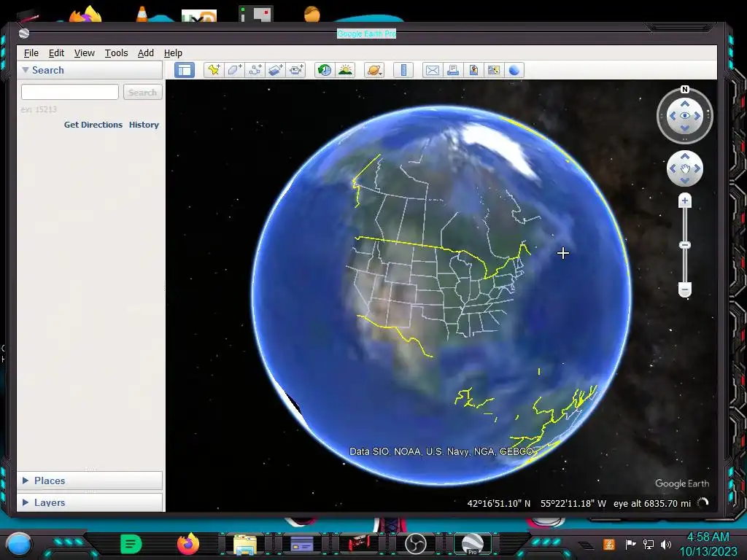Move up with the hand joystick arrow
Viewport: 747px width, 560px height.
684,156
